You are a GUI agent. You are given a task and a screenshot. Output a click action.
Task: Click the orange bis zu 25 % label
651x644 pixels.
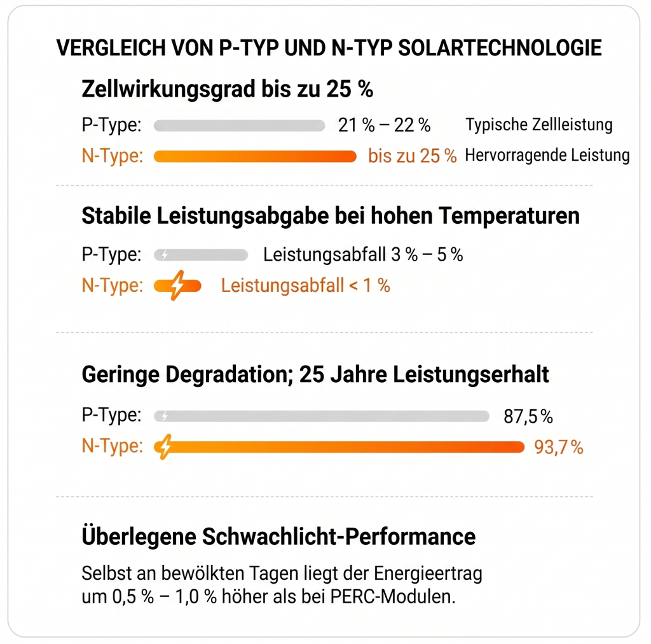(x=412, y=156)
